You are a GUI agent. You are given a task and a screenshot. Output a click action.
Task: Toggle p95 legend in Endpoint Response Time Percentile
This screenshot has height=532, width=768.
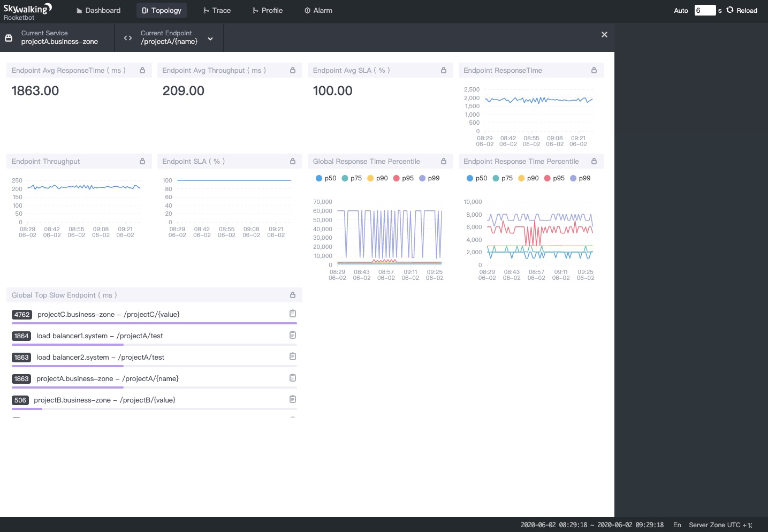(x=554, y=178)
